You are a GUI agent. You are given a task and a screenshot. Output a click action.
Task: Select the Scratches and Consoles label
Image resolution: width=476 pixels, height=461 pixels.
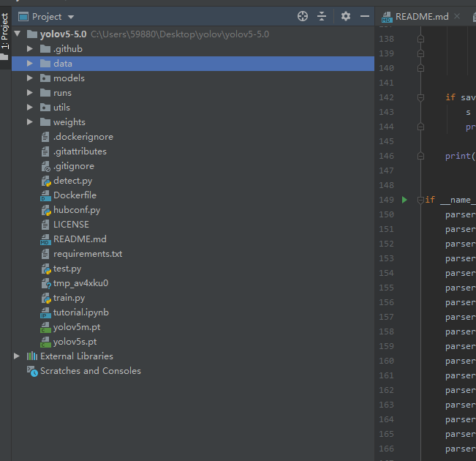(91, 371)
